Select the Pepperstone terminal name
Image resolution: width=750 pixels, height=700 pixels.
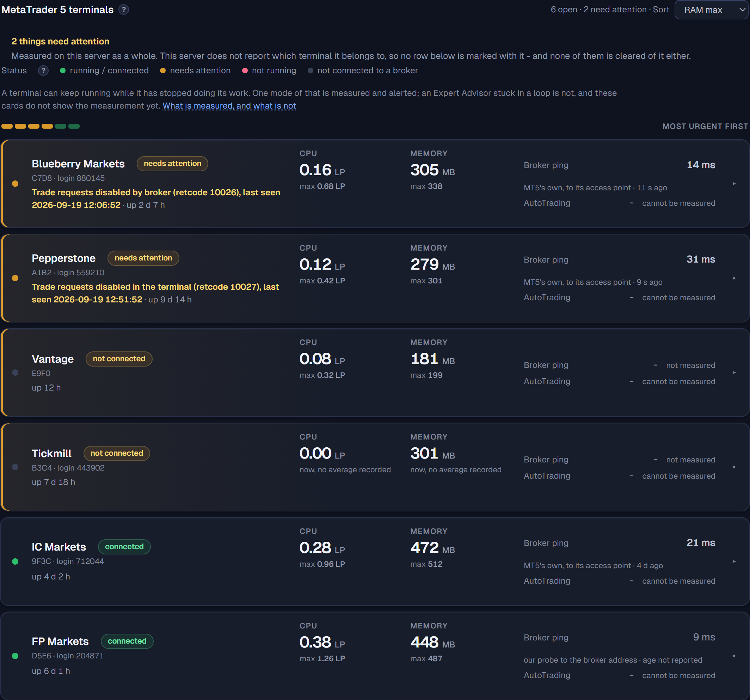(x=63, y=258)
